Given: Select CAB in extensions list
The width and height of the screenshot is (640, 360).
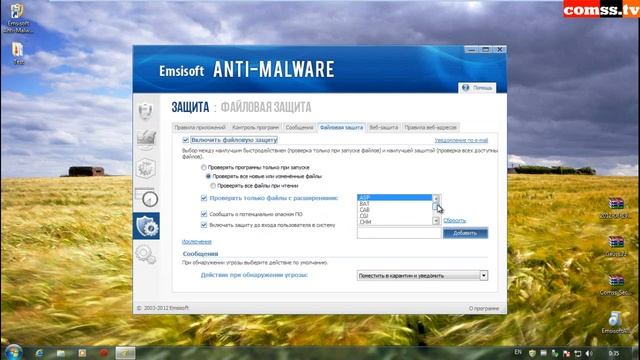Looking at the screenshot, I should (x=394, y=210).
